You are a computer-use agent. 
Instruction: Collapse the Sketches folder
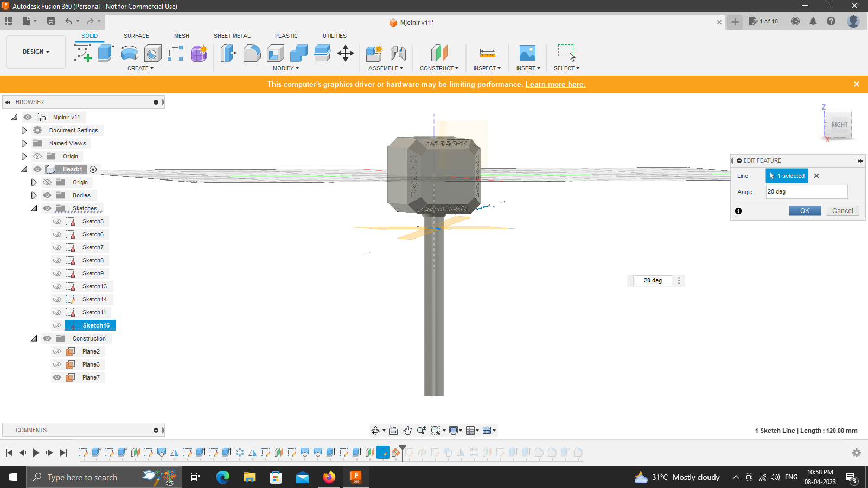[34, 208]
